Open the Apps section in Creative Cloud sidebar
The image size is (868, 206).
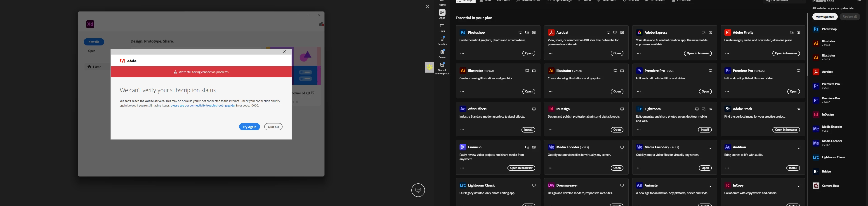tap(442, 14)
